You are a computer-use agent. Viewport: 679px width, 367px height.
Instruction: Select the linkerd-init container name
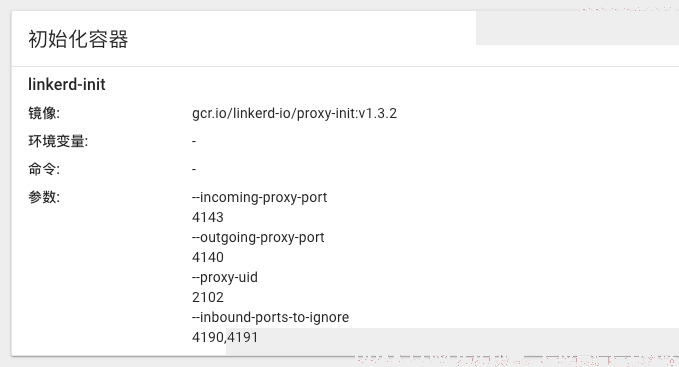(67, 84)
